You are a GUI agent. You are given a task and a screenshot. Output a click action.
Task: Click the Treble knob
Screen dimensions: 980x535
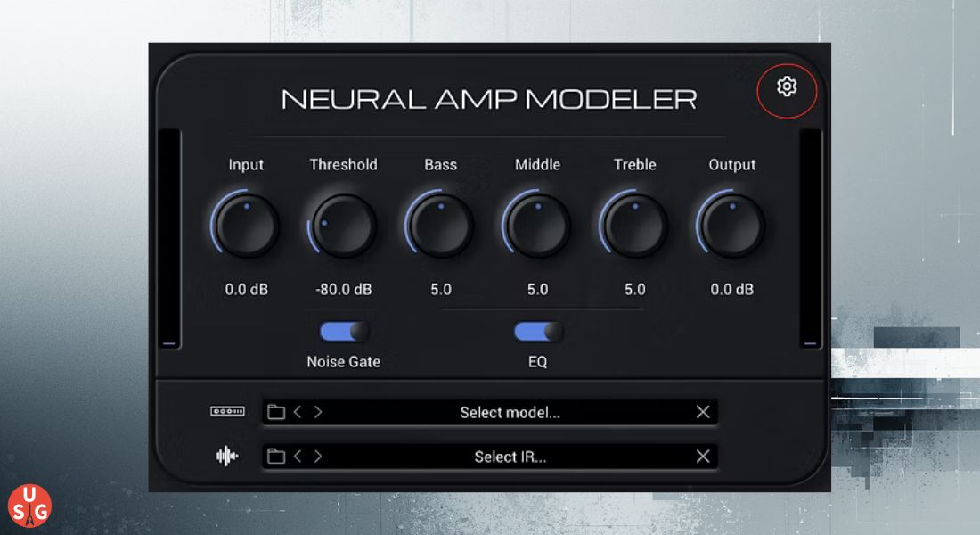coord(635,226)
